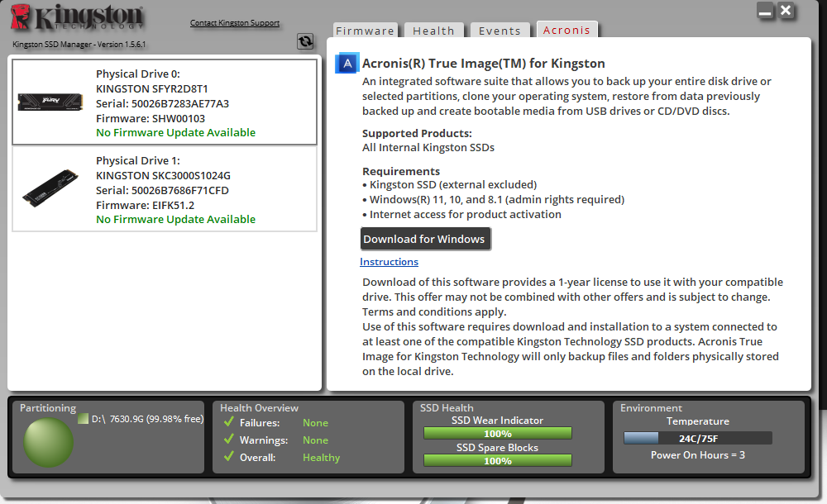Click Warnings: None value
Image resolution: width=827 pixels, height=504 pixels.
(x=315, y=440)
